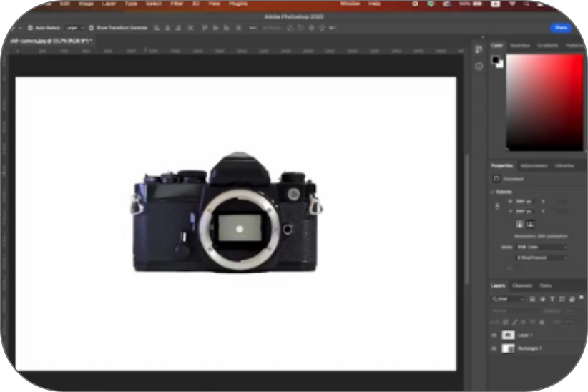Open the 8 Bits/Channel depth dropdown
The width and height of the screenshot is (588, 392).
pyautogui.click(x=542, y=258)
